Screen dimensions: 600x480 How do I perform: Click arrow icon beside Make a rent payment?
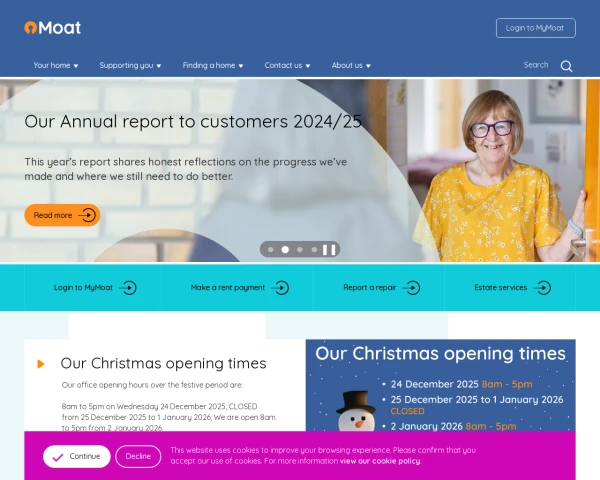280,287
